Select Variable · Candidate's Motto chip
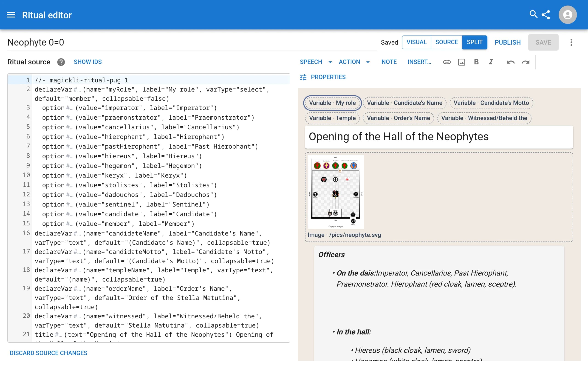Screen dimensions: 588x368 point(491,103)
